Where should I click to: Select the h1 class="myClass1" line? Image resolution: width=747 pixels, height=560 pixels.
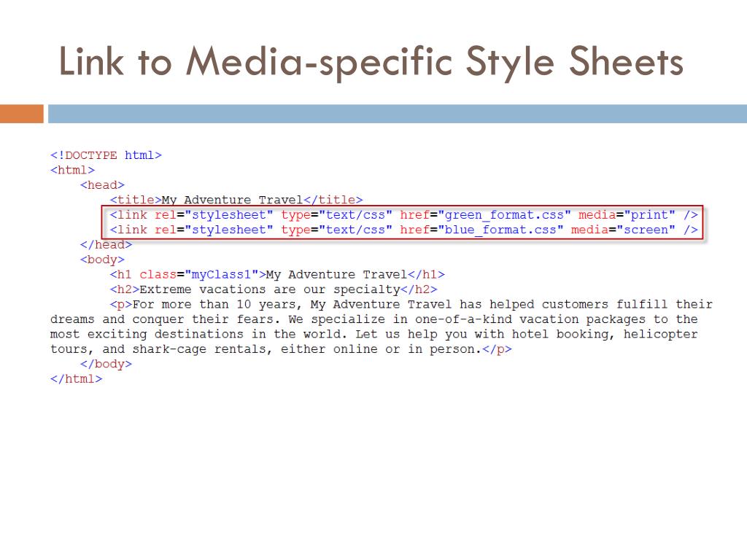click(x=277, y=274)
